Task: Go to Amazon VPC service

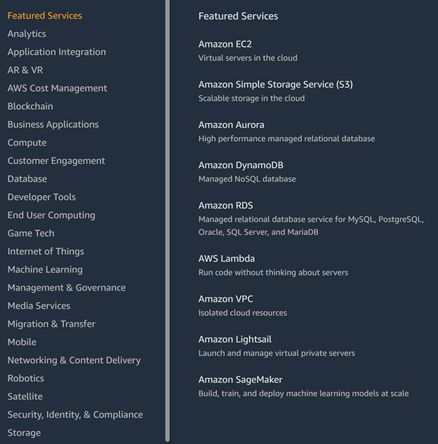Action: tap(226, 299)
